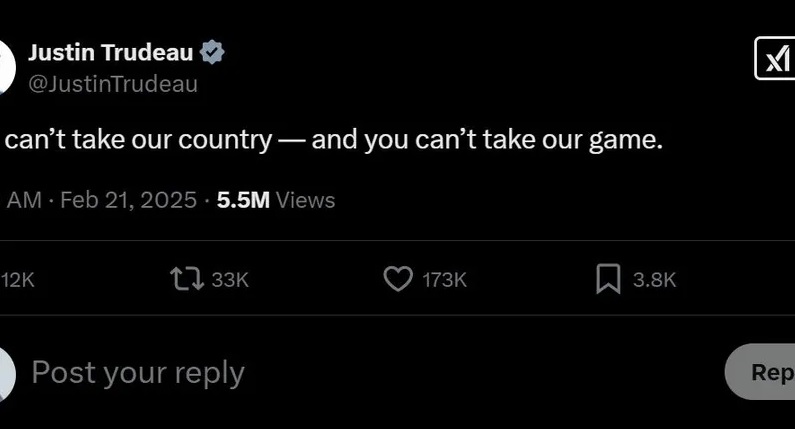Like the tweet with the heart icon
This screenshot has height=429, width=795.
(398, 279)
